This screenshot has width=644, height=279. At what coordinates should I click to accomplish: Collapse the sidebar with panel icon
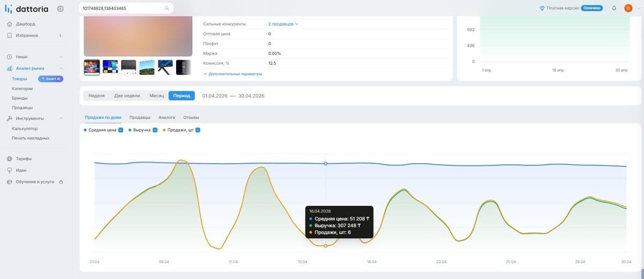click(x=60, y=9)
